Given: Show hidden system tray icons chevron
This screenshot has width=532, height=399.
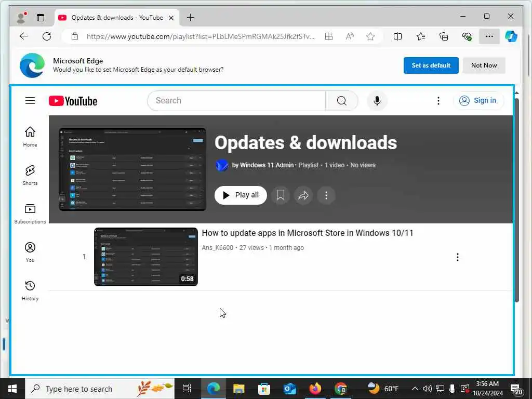Looking at the screenshot, I should click(415, 389).
